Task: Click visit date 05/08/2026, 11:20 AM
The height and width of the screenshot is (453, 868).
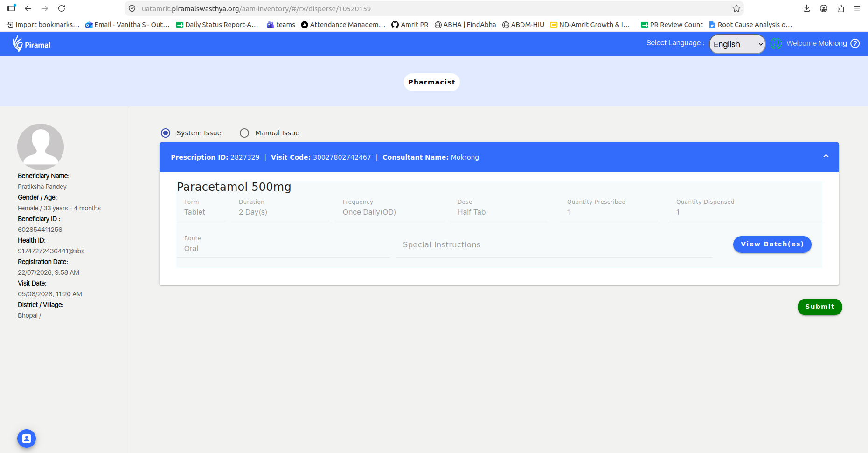Action: click(50, 294)
